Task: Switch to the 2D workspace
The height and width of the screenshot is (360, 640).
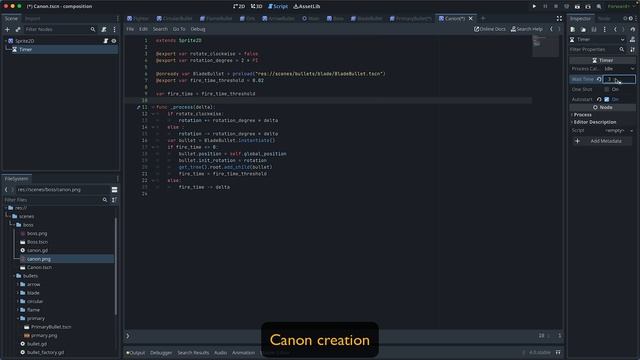Action: point(239,6)
